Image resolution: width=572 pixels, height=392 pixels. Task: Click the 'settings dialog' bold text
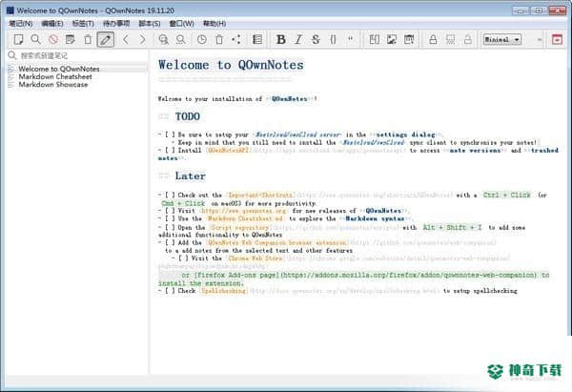(406, 134)
